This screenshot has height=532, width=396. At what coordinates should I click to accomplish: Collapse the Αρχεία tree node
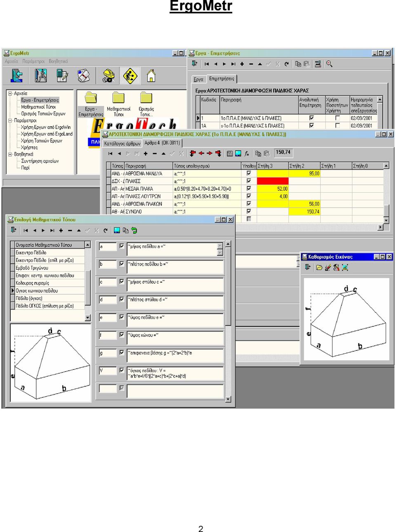tap(10, 93)
